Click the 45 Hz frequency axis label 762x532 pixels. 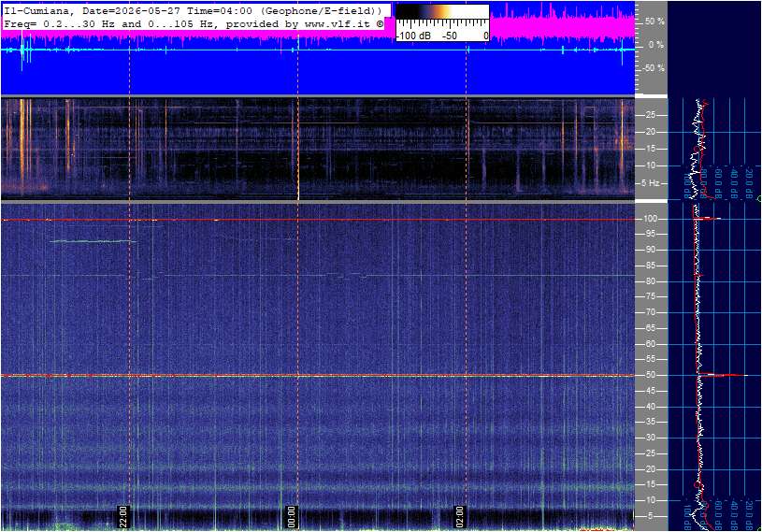(x=650, y=391)
